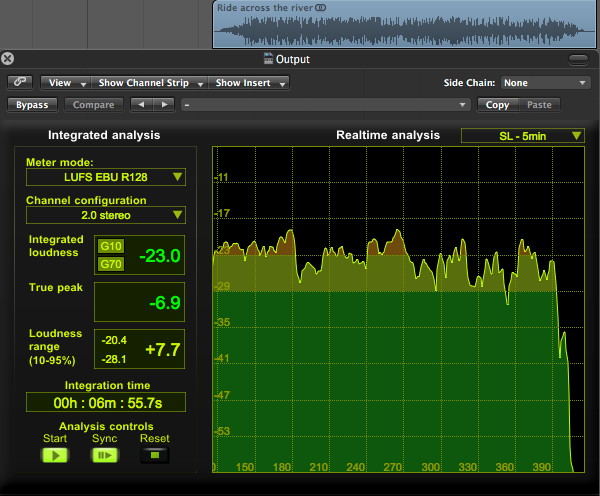600x496 pixels.
Task: Click the 300 seconds time axis label
Action: tap(431, 467)
